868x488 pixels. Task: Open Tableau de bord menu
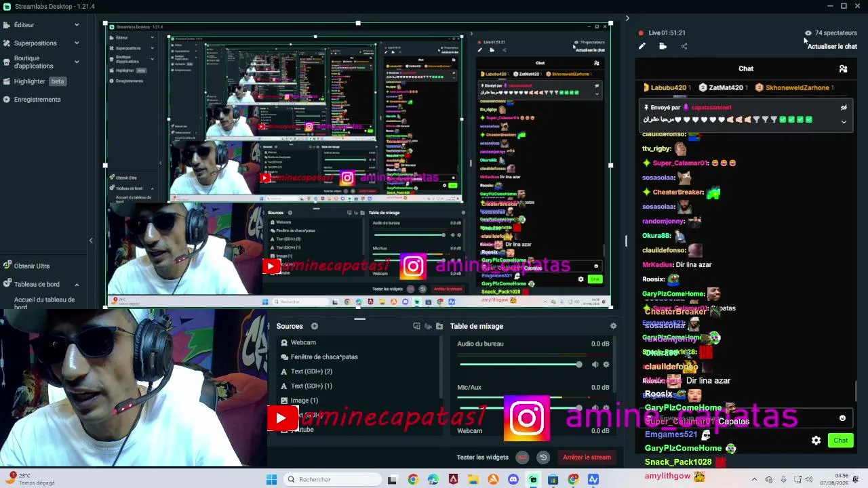tap(37, 285)
